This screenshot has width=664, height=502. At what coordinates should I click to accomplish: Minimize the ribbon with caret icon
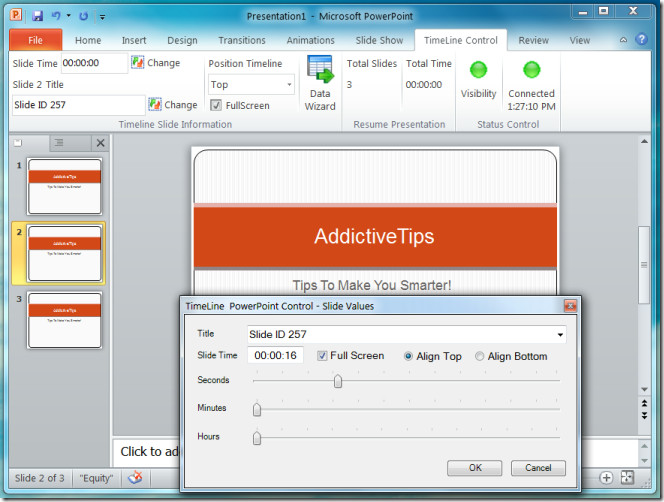[623, 40]
